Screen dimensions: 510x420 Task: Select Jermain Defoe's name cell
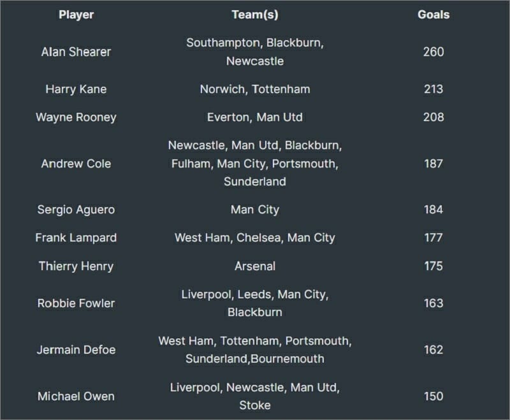(76, 349)
